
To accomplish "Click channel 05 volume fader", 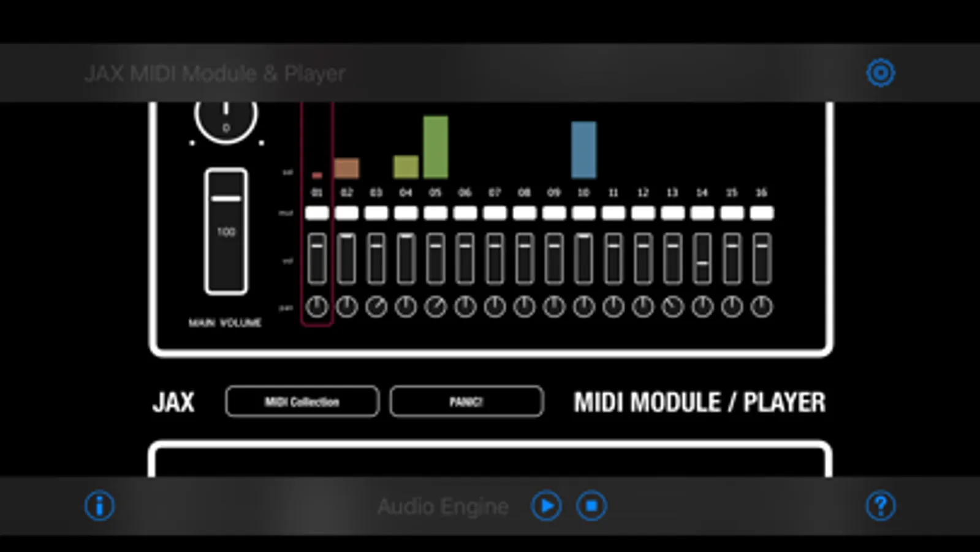I will click(435, 259).
